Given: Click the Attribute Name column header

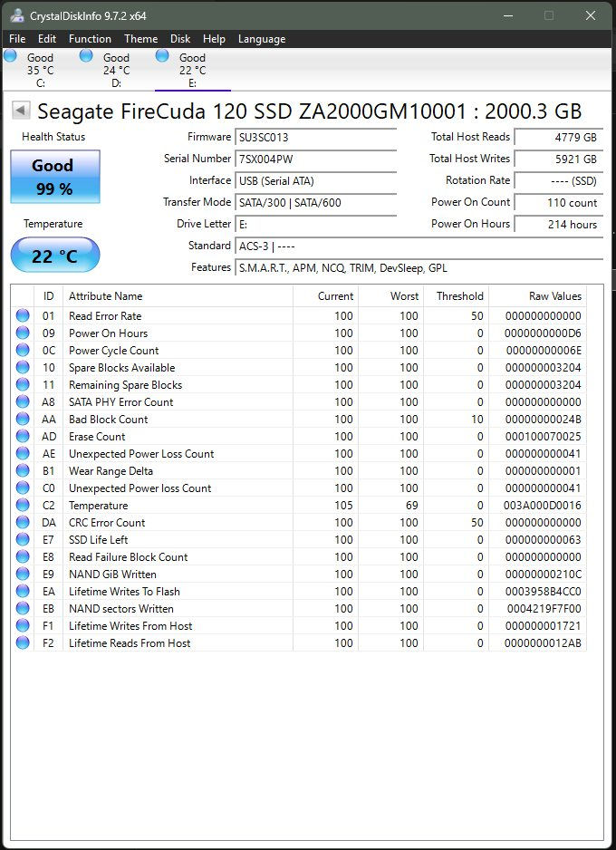Looking at the screenshot, I should click(x=178, y=296).
